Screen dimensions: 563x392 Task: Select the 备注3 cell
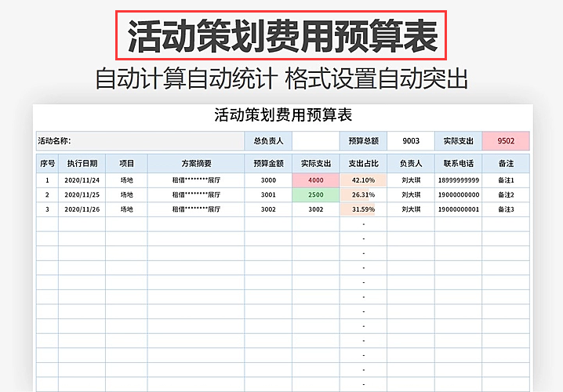point(506,209)
